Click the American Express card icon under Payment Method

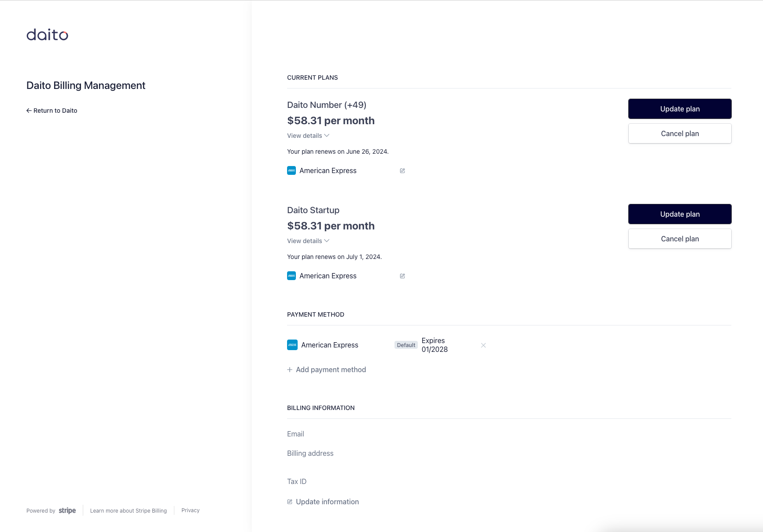pyautogui.click(x=292, y=345)
